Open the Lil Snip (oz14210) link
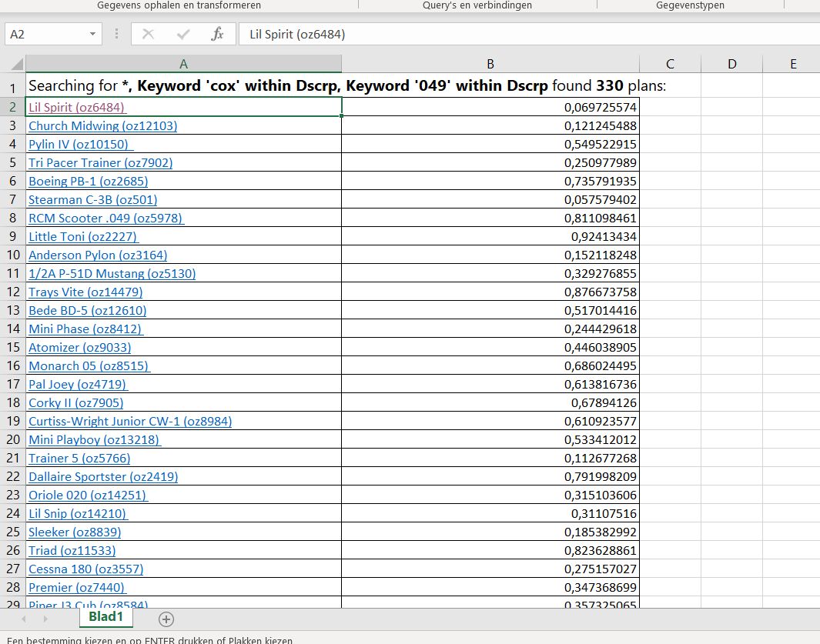The image size is (820, 644). [78, 514]
